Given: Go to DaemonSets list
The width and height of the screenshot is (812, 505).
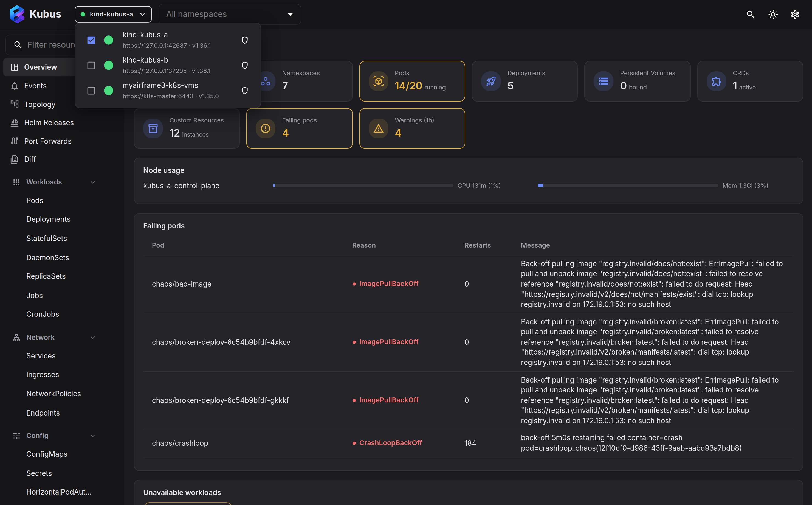Looking at the screenshot, I should tap(47, 257).
